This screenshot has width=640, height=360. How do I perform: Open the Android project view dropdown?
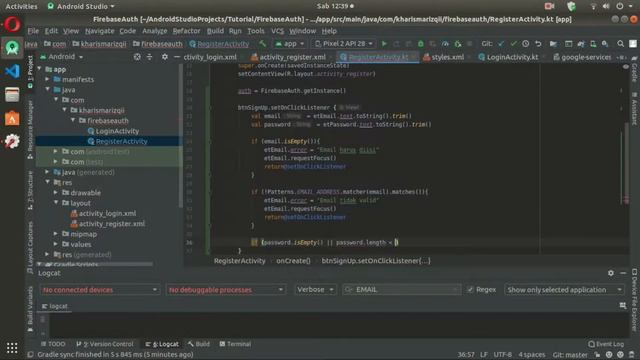point(62,57)
